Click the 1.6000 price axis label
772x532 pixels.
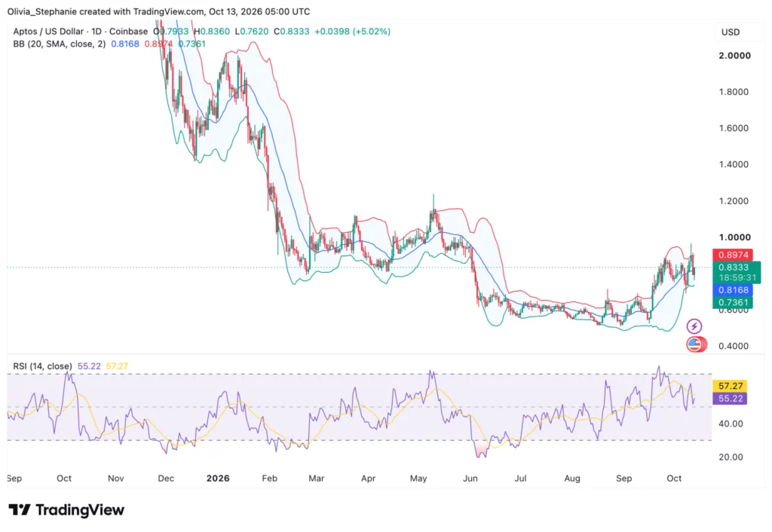click(734, 128)
